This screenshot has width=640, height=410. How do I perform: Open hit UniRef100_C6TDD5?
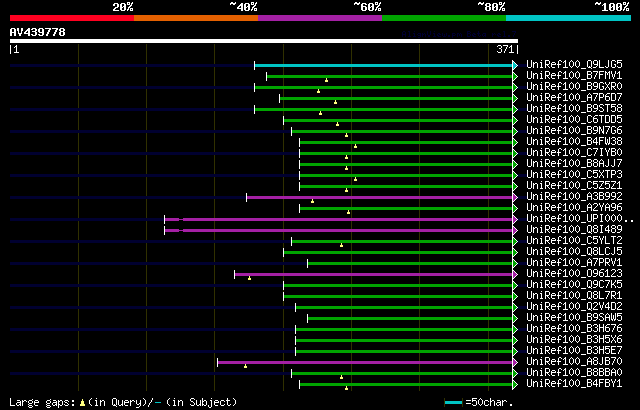coord(574,120)
